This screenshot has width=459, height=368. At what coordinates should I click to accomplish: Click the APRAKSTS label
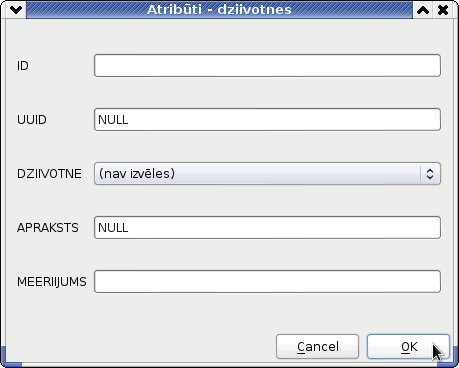pos(48,228)
